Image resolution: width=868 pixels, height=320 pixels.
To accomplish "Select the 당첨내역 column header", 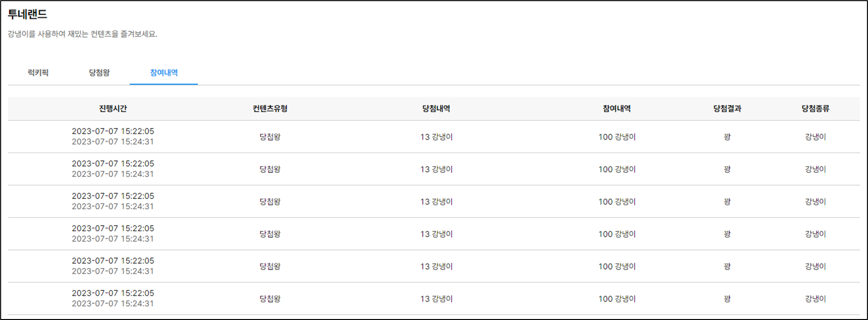I will coord(436,109).
